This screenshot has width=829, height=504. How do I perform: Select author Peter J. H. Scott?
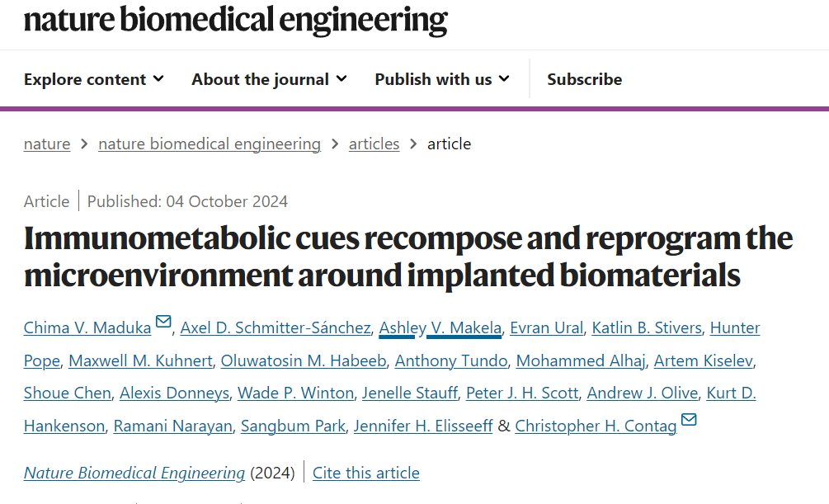522,393
